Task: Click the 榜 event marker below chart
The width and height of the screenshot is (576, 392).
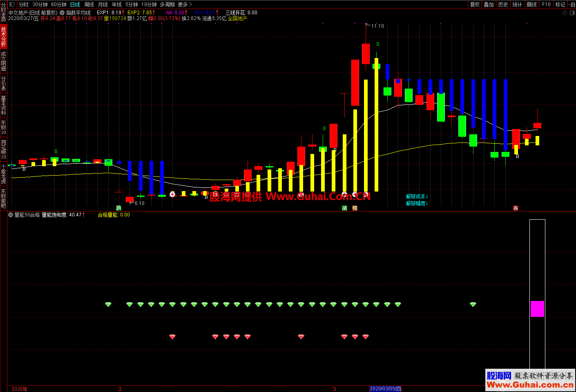Action: tap(355, 208)
